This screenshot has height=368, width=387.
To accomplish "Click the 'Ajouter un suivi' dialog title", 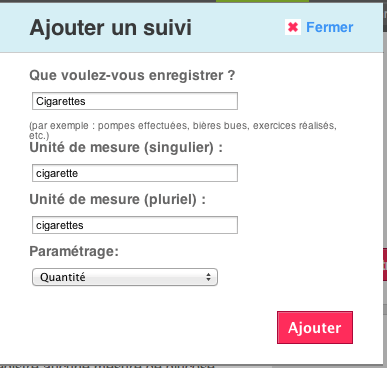I will [111, 27].
